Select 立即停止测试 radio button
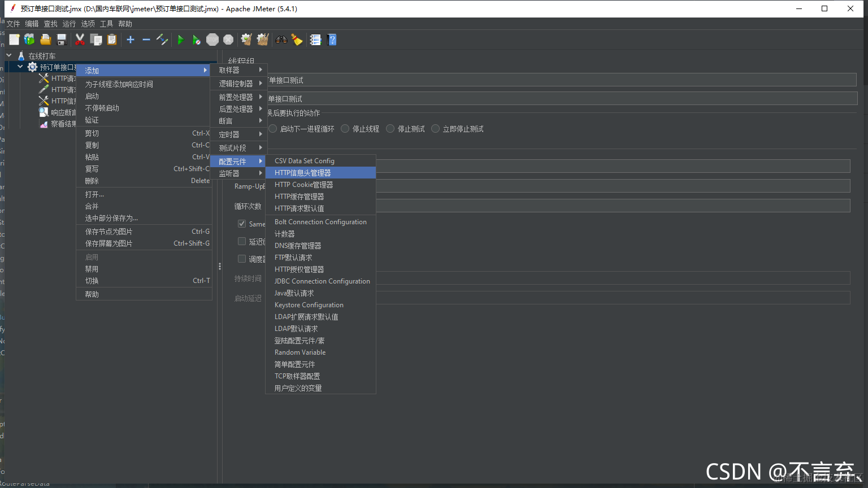Viewport: 868px width, 488px height. (436, 129)
